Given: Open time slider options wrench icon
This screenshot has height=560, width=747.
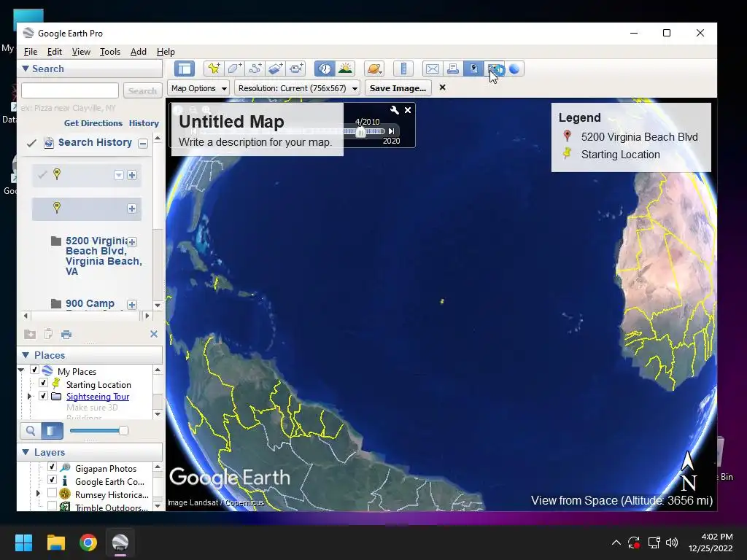Looking at the screenshot, I should (x=395, y=110).
